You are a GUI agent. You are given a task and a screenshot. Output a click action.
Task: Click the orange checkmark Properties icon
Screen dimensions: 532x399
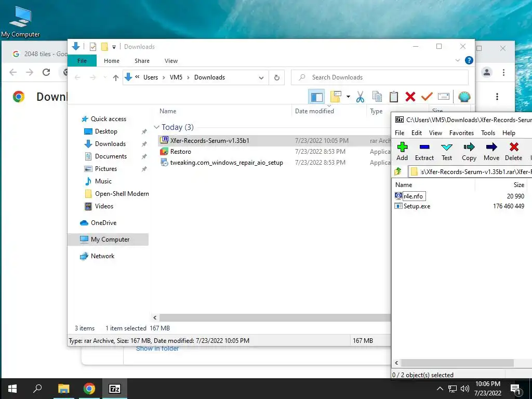pyautogui.click(x=427, y=97)
